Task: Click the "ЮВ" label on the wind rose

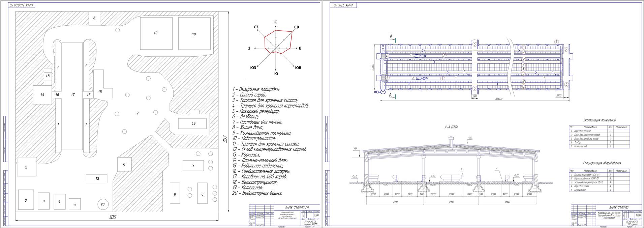Action: 298,68
